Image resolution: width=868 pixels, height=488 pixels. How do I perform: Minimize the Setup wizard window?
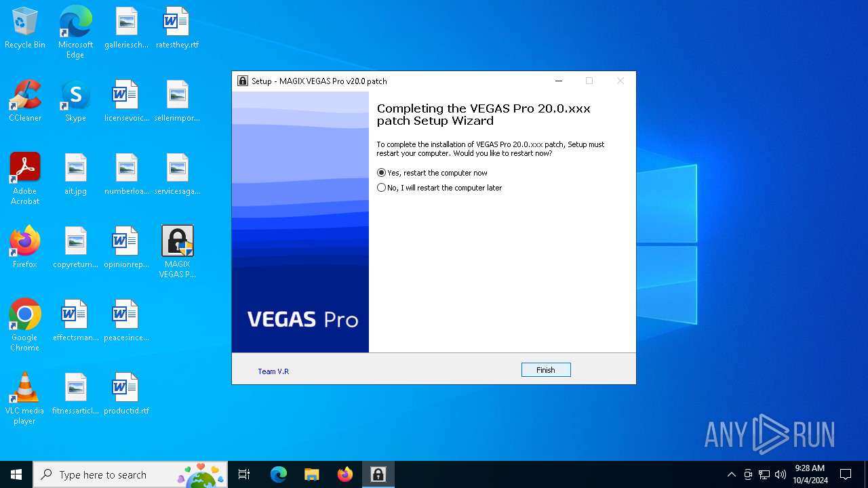point(559,81)
